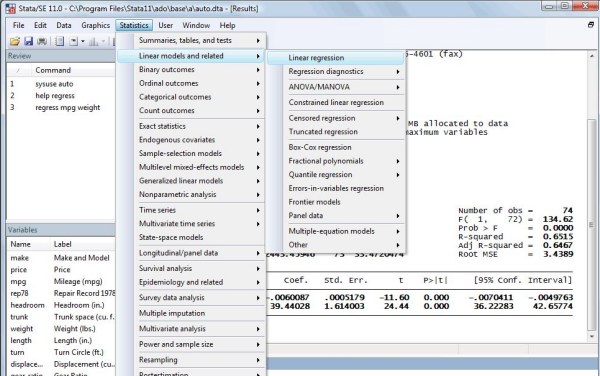Expand the Censored regression submenu

335,118
